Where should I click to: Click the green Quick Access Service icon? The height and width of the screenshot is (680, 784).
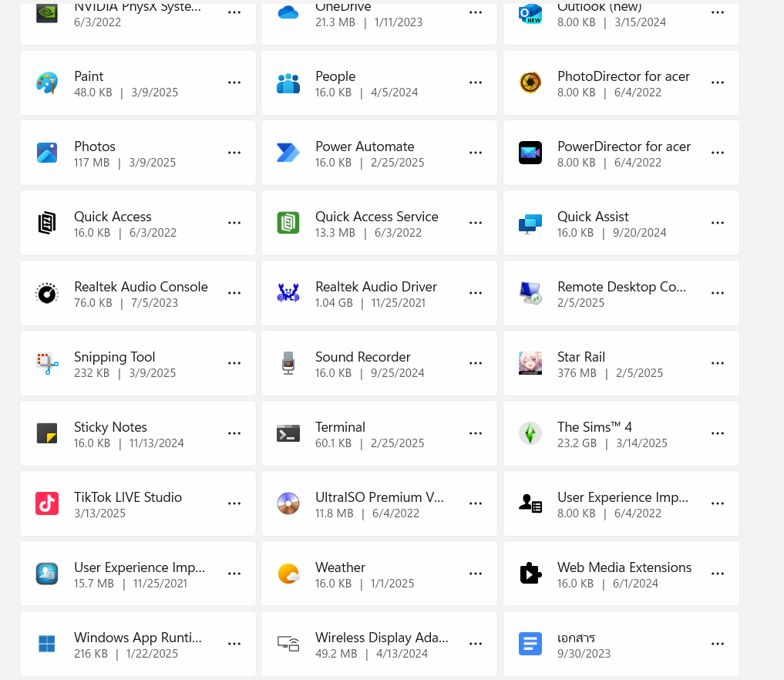[288, 223]
